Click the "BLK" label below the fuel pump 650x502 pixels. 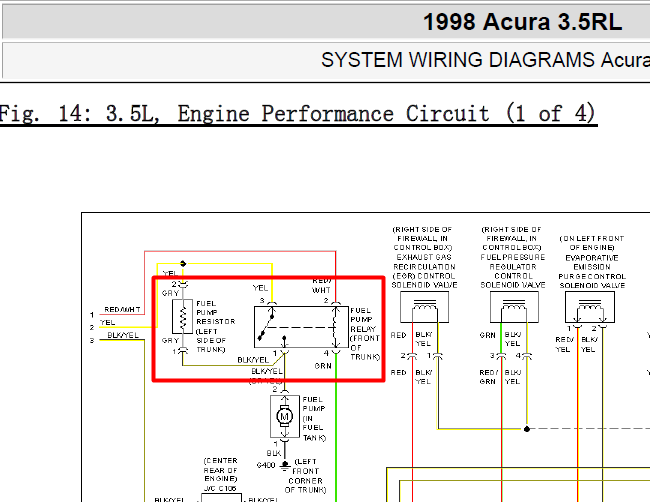pos(274,453)
